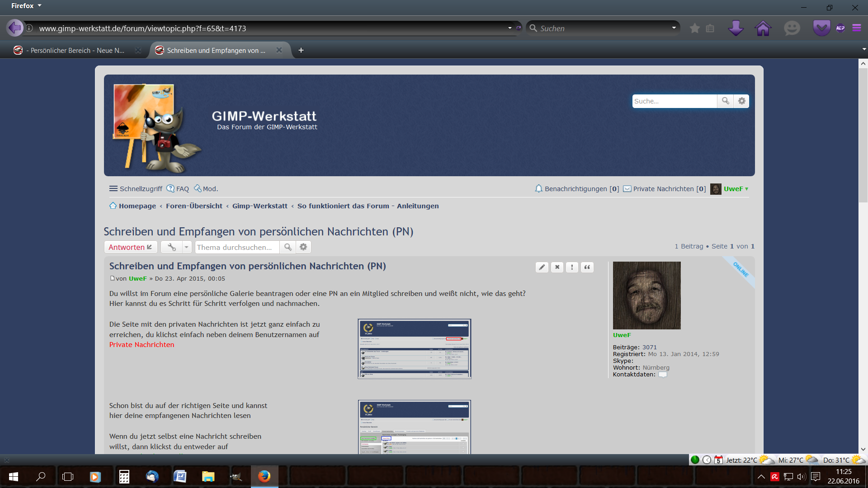The height and width of the screenshot is (488, 868).
Task: Open Private Nachrichten link in navbar
Action: tap(663, 189)
